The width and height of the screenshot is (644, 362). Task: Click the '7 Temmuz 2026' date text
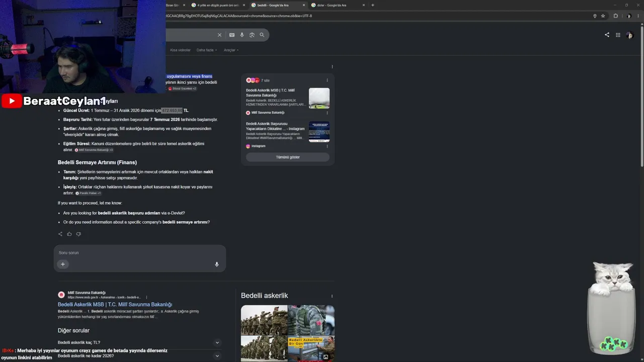[165, 120]
